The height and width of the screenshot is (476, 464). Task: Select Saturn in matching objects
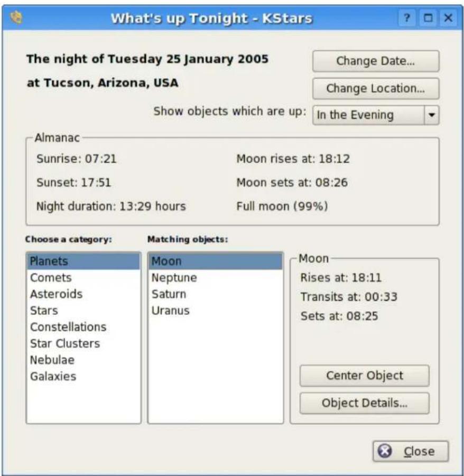pos(216,294)
